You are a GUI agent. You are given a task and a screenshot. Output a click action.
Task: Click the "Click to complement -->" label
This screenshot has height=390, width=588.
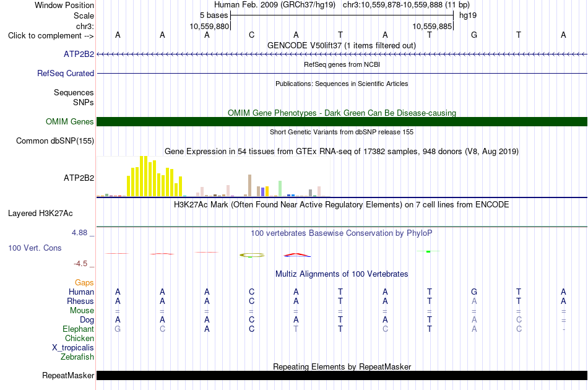pos(51,36)
